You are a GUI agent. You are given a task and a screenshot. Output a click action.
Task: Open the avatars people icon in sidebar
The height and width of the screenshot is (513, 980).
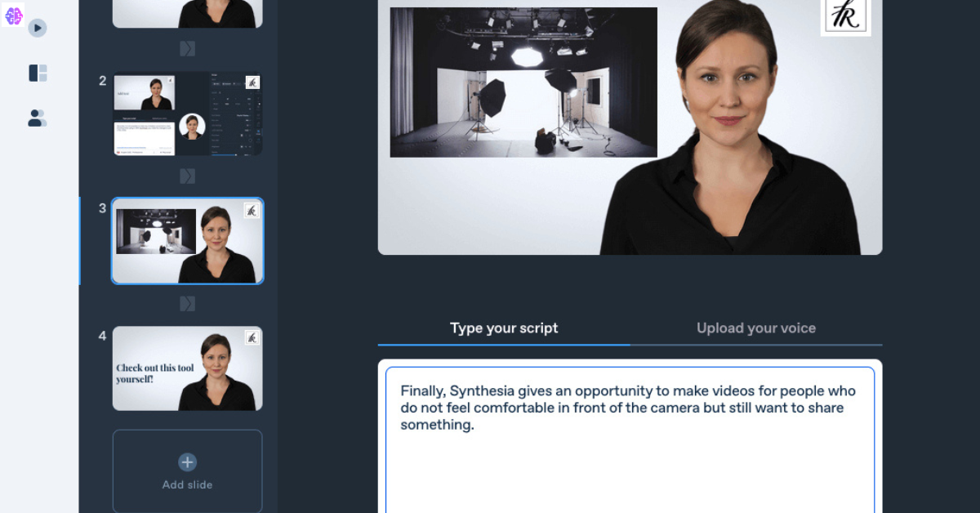(38, 118)
